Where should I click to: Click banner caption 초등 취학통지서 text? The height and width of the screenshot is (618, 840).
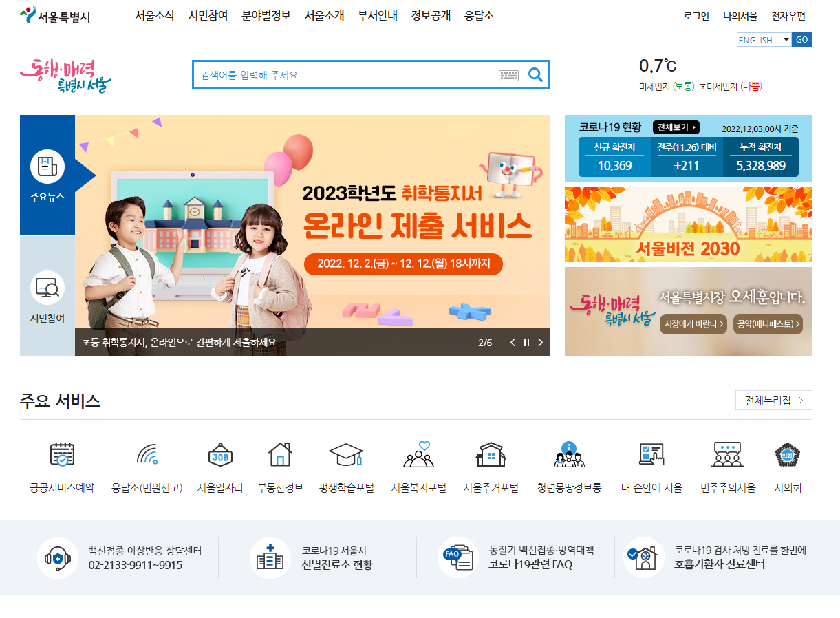point(179,343)
